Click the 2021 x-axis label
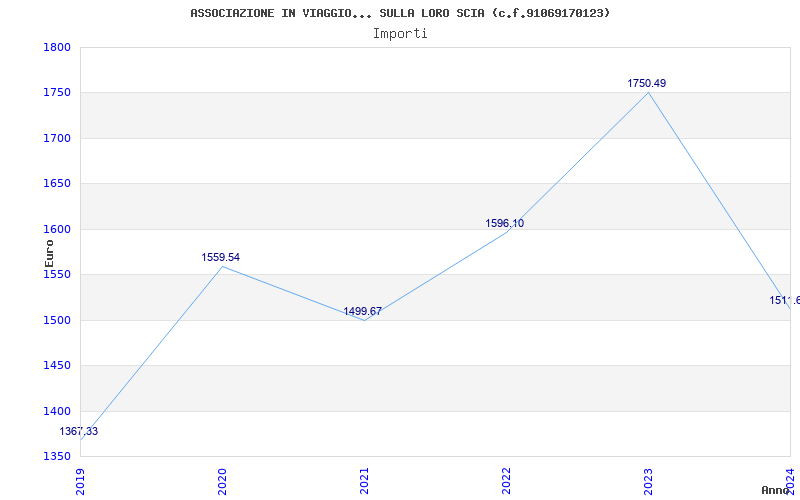This screenshot has width=800, height=500. click(x=364, y=482)
